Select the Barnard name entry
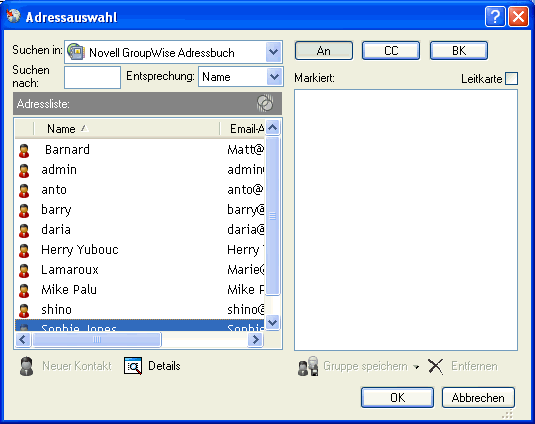535x424 pixels. pos(67,150)
